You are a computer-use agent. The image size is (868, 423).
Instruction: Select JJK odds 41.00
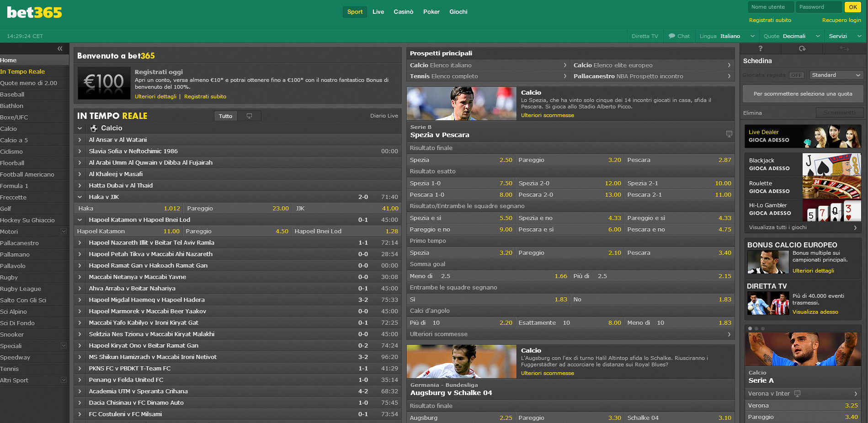346,209
